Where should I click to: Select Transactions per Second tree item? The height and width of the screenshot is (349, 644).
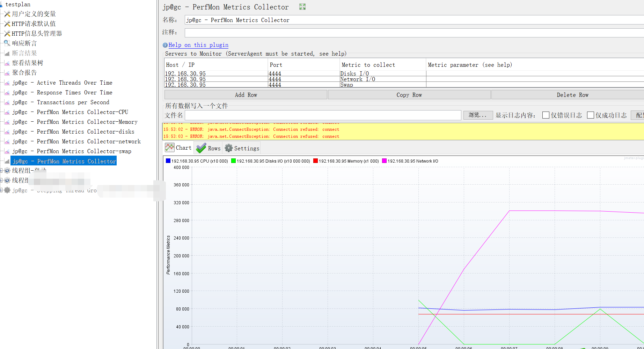tap(61, 102)
